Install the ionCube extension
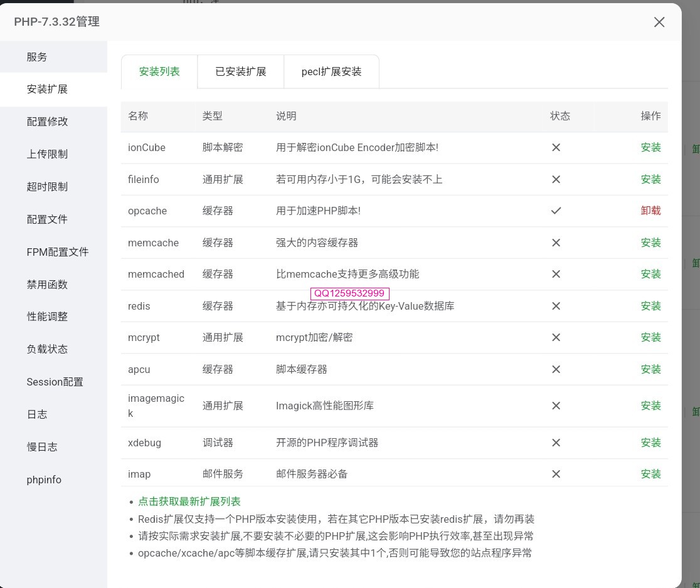This screenshot has height=588, width=700. pos(651,147)
